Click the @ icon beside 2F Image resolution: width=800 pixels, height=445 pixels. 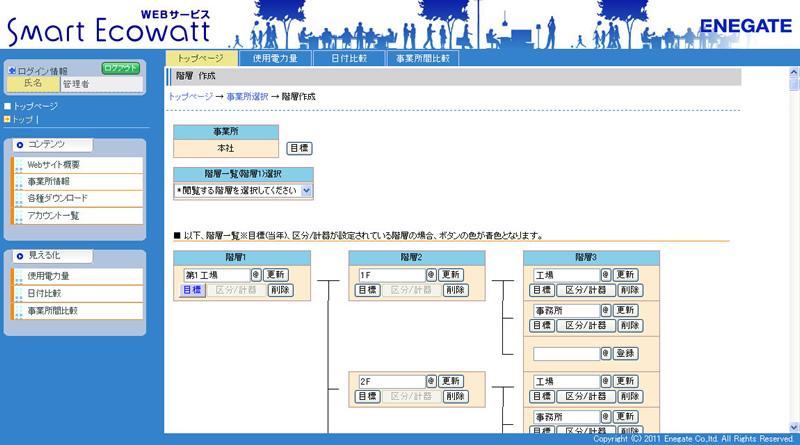[431, 381]
